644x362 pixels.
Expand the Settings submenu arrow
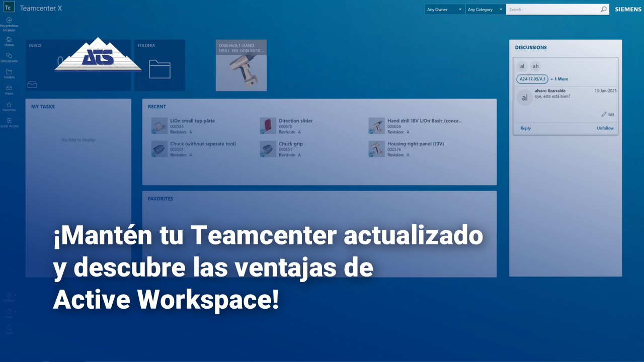(15, 295)
